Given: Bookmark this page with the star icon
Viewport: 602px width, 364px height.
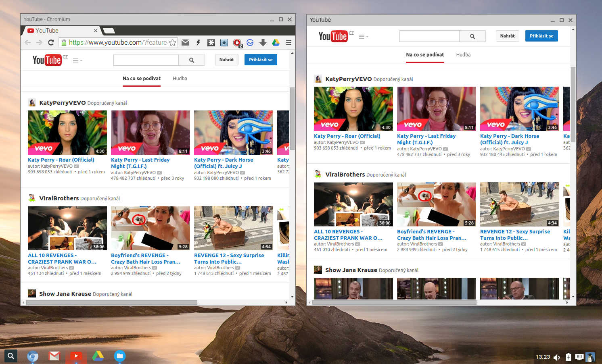Looking at the screenshot, I should coord(172,42).
